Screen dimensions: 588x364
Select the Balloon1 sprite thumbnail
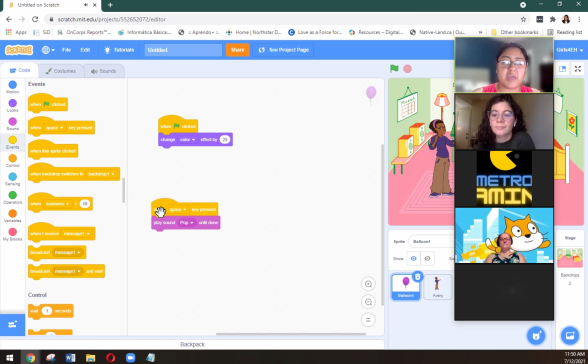(406, 287)
